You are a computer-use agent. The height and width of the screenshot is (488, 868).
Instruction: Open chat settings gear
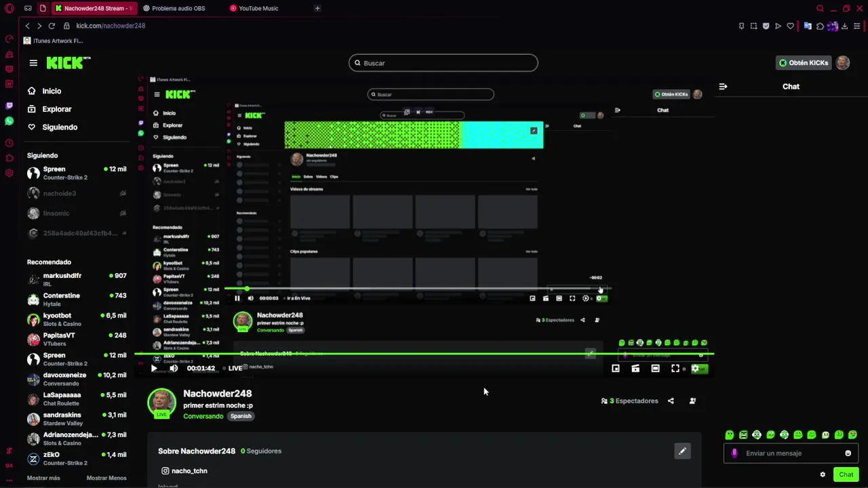[823, 474]
